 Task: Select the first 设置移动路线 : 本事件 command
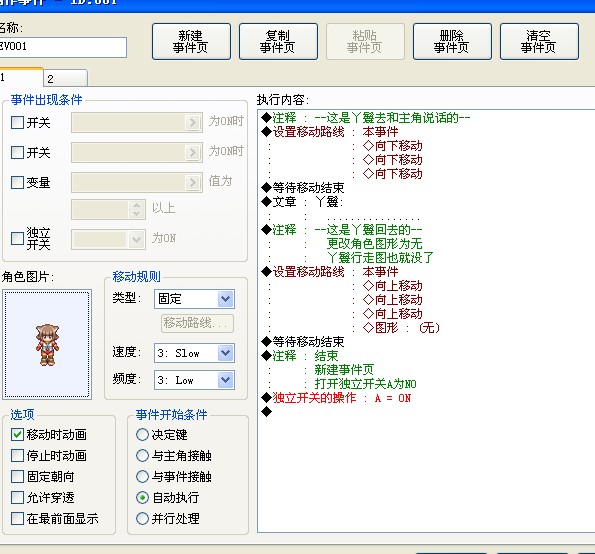pyautogui.click(x=330, y=132)
